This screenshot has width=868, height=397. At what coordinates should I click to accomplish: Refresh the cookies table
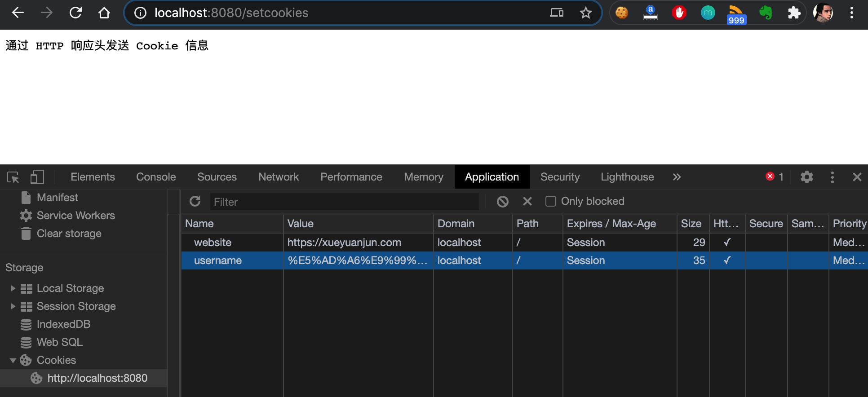[195, 201]
